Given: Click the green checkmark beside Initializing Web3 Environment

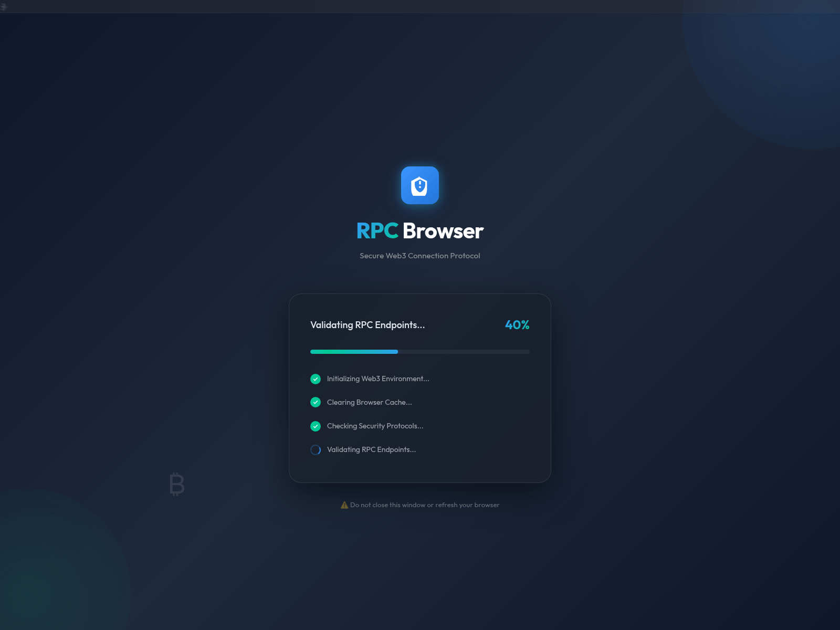Looking at the screenshot, I should click(x=316, y=379).
